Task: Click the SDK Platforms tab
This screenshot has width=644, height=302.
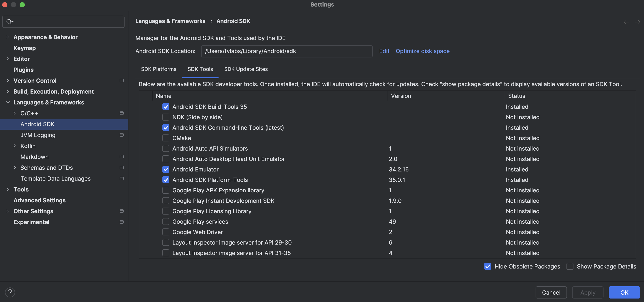Action: (158, 69)
